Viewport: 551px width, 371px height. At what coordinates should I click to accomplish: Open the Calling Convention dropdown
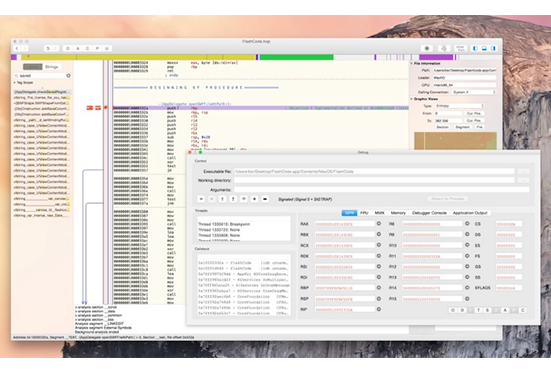pyautogui.click(x=474, y=92)
